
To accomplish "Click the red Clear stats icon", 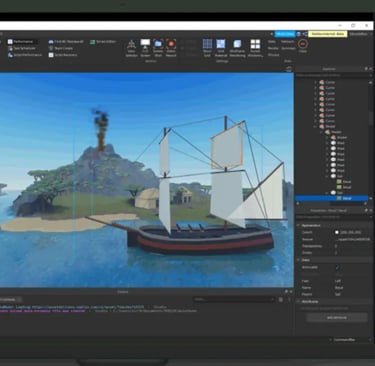I will (303, 46).
